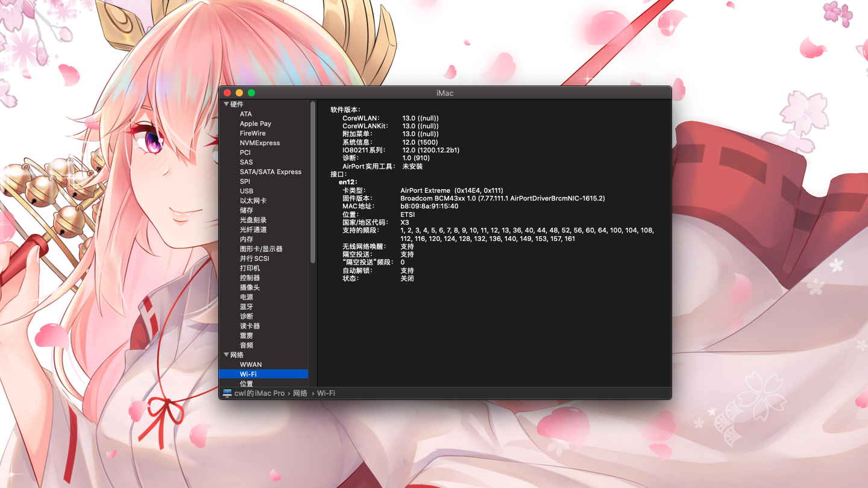Image resolution: width=868 pixels, height=488 pixels.
Task: Select 光盘刻录 in the sidebar
Action: tap(253, 220)
